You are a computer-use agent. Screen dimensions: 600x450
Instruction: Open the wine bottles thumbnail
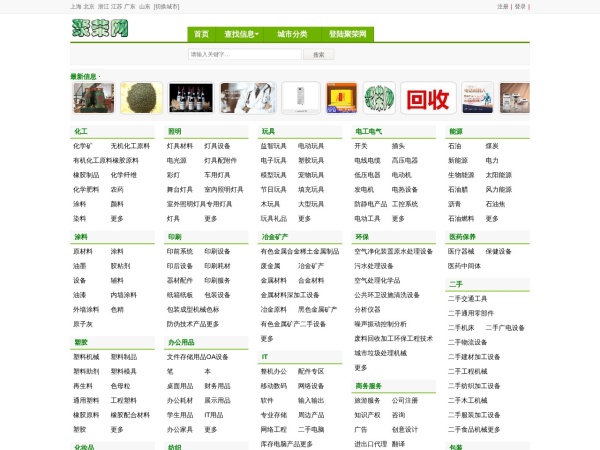(191, 98)
